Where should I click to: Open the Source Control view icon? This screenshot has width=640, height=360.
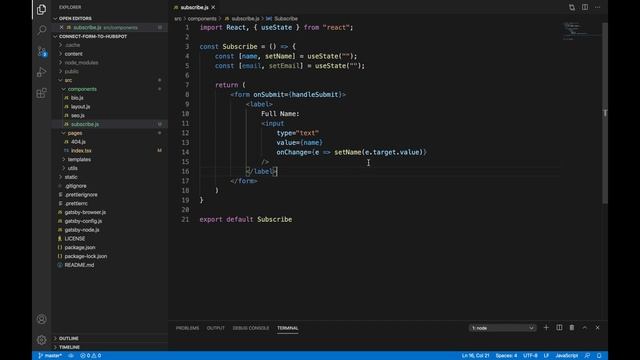(41, 51)
